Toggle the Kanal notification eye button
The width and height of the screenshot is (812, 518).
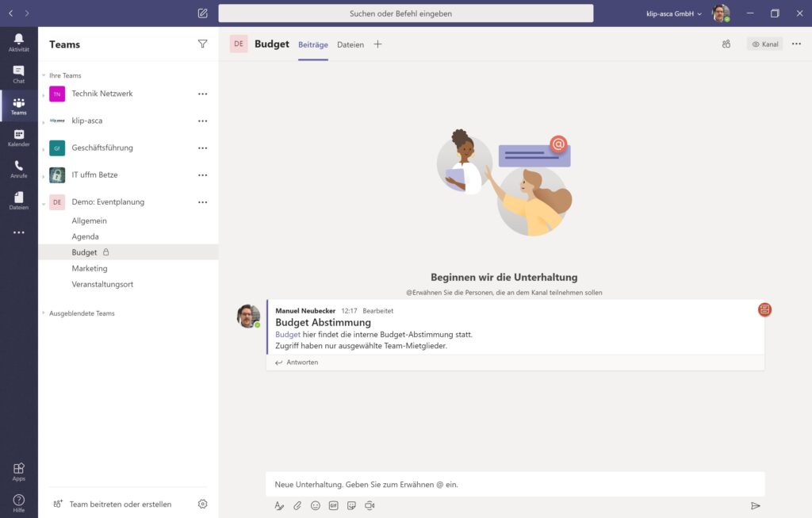coord(765,44)
